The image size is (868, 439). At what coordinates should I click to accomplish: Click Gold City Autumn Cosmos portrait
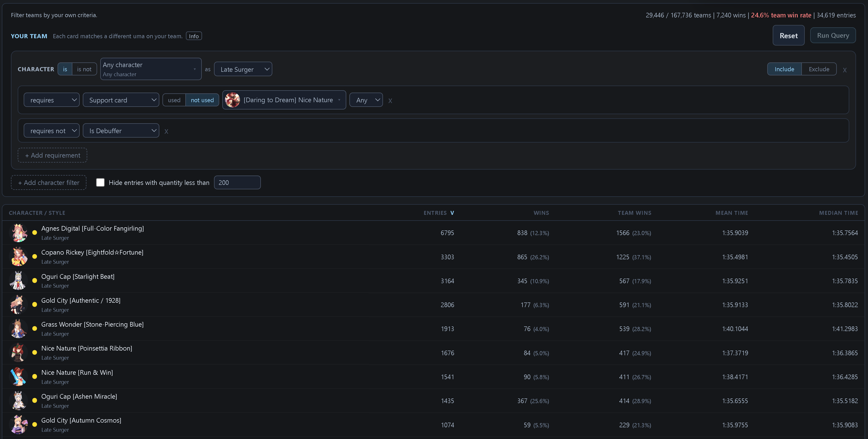tap(19, 424)
